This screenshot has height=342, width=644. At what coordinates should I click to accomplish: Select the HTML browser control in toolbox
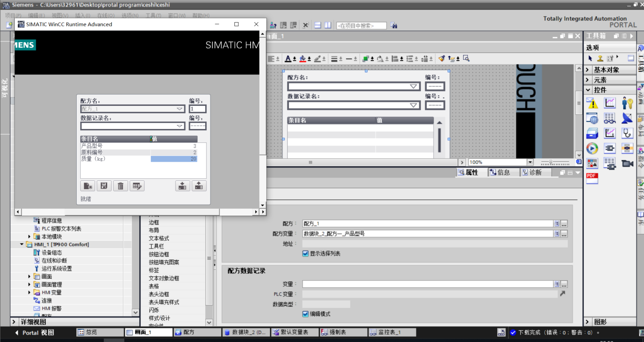[x=592, y=118]
